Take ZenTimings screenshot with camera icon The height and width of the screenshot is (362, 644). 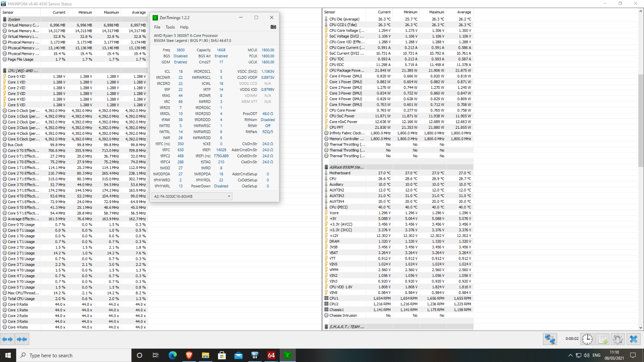coord(273,27)
